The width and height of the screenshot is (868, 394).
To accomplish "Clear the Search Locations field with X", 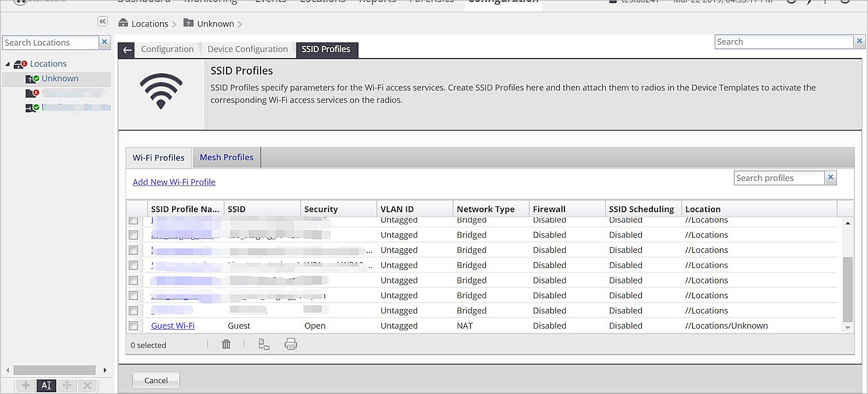I will [x=104, y=42].
